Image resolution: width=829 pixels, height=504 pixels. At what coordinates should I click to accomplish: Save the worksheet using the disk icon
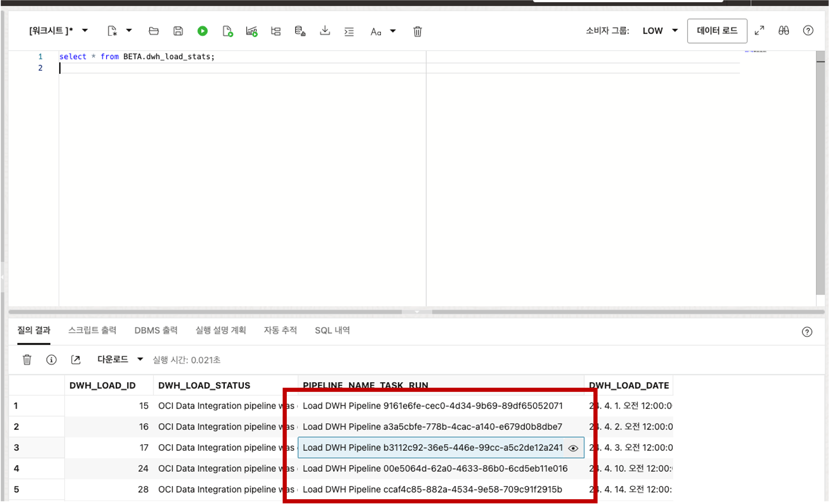click(178, 31)
